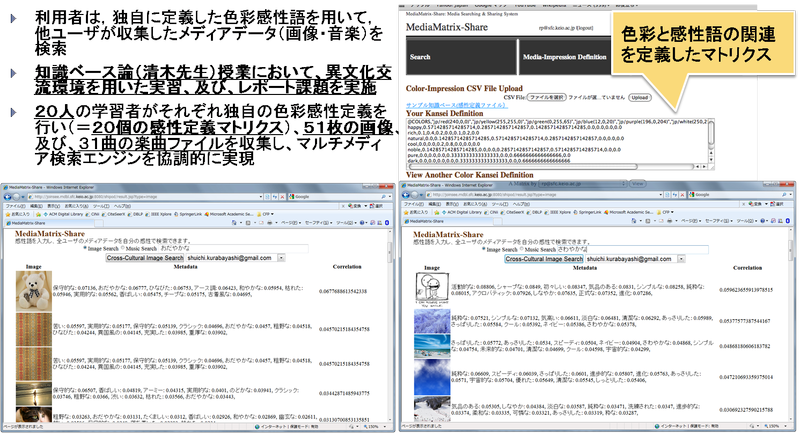The image size is (800, 433).
Task: Open the Search tab in MediaMatrix-Share
Action: [x=420, y=57]
